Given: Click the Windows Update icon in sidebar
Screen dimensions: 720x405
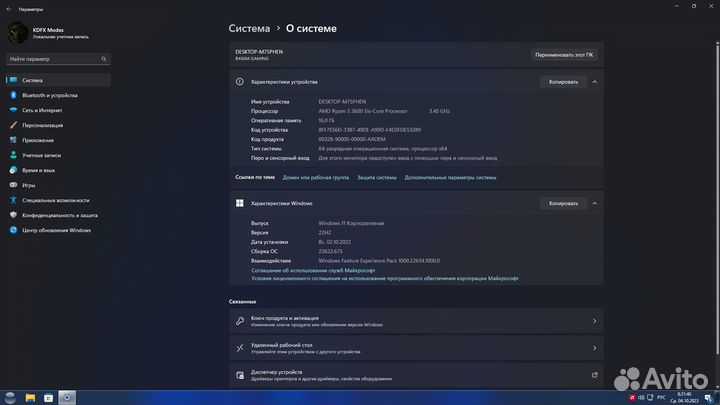Looking at the screenshot, I should (x=13, y=230).
